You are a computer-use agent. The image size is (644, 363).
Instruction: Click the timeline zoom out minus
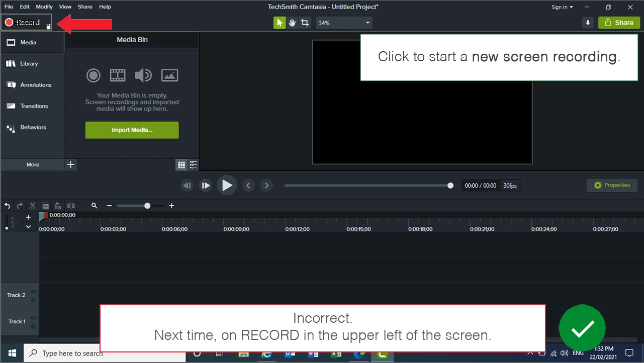(x=109, y=206)
